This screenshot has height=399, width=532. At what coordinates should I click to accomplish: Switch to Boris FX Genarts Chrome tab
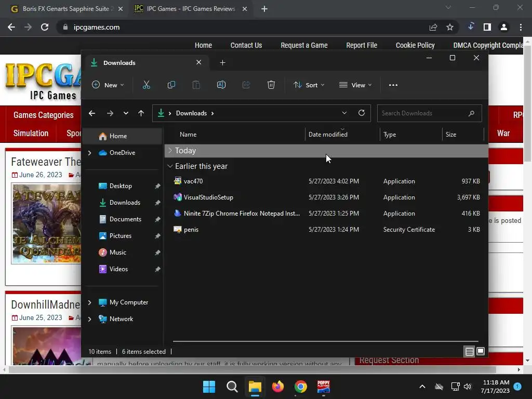coord(66,9)
